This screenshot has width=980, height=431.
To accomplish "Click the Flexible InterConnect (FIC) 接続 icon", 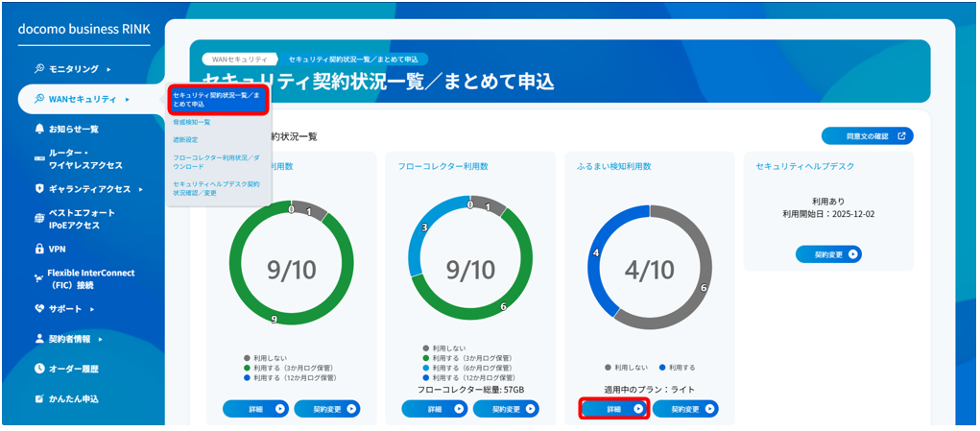I will click(39, 278).
